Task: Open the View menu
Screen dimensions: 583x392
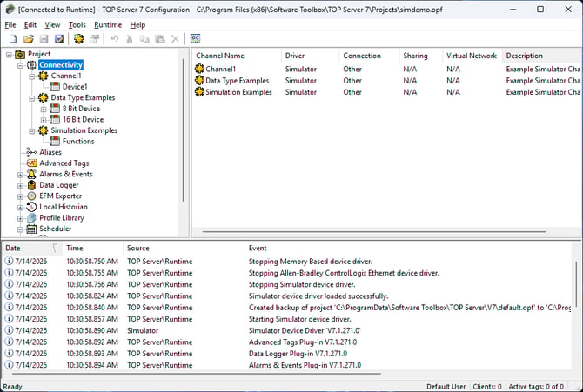Action: pyautogui.click(x=52, y=25)
